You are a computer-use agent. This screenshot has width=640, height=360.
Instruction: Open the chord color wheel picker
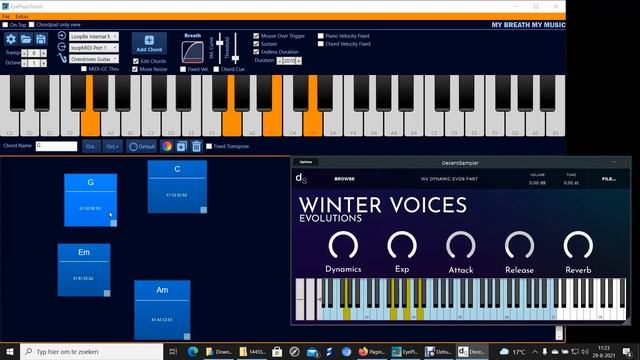pos(167,146)
